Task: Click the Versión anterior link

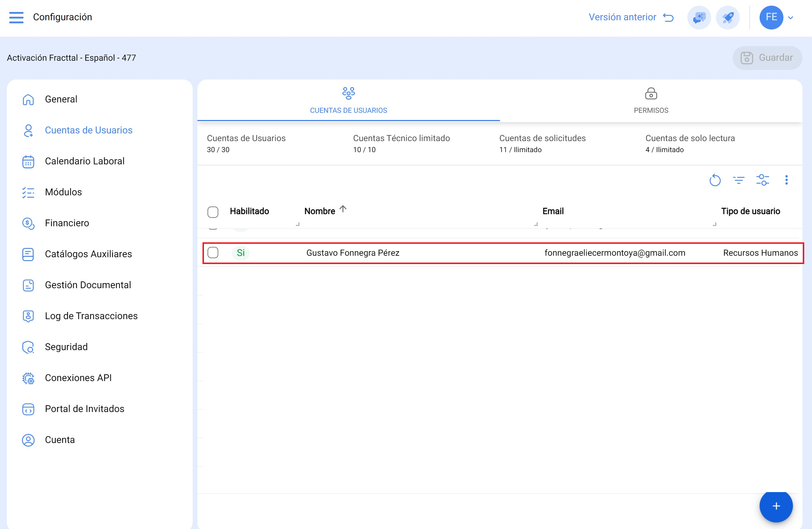Action: coord(631,17)
